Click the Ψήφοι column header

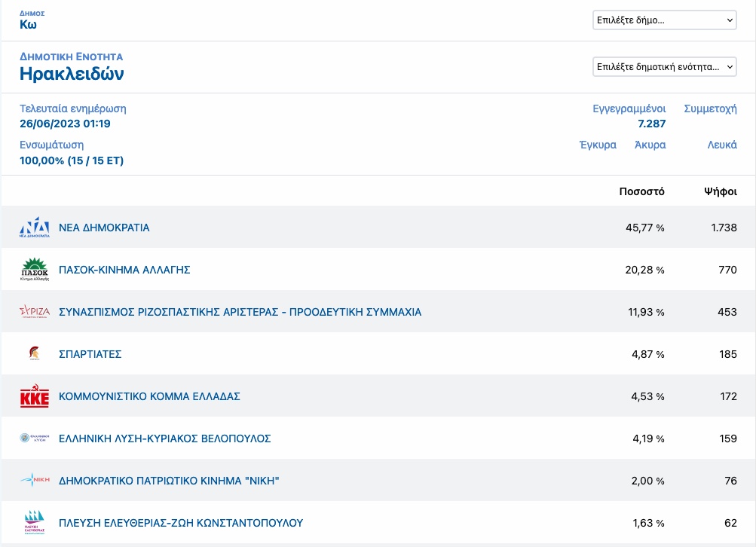(721, 192)
